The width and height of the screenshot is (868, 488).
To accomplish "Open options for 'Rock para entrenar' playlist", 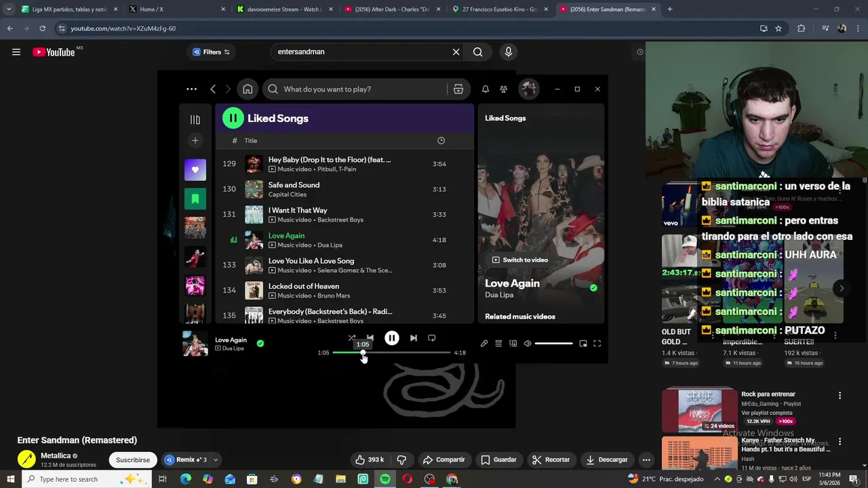I will 840,395.
